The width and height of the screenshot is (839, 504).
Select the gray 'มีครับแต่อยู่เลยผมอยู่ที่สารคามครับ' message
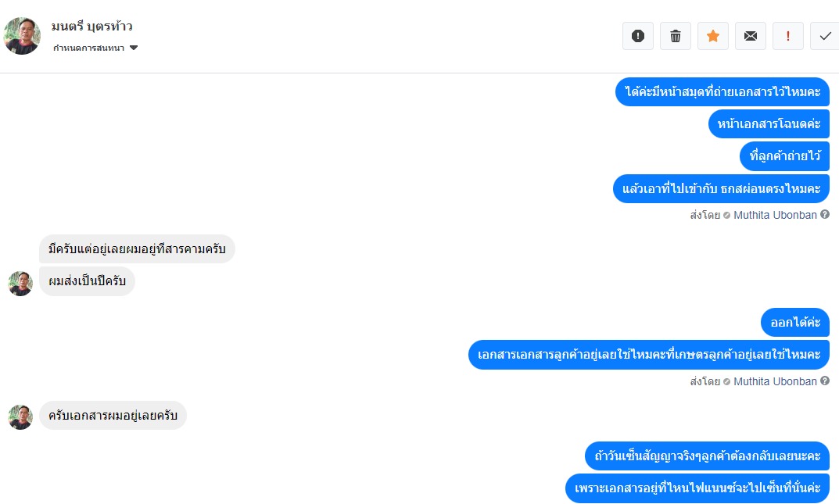pyautogui.click(x=137, y=248)
